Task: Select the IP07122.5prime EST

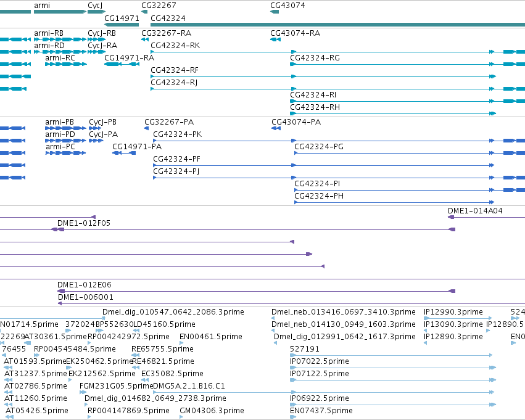Action: [x=320, y=374]
